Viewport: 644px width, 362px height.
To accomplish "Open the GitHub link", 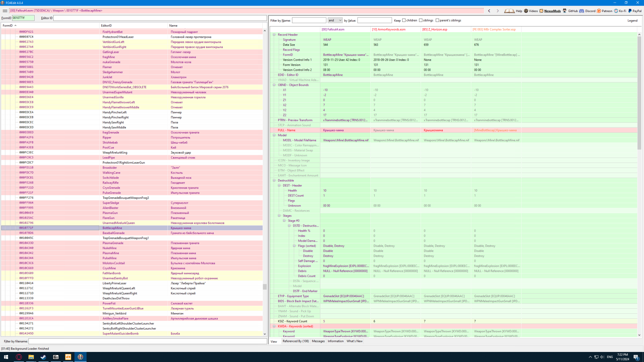I will coord(570,11).
